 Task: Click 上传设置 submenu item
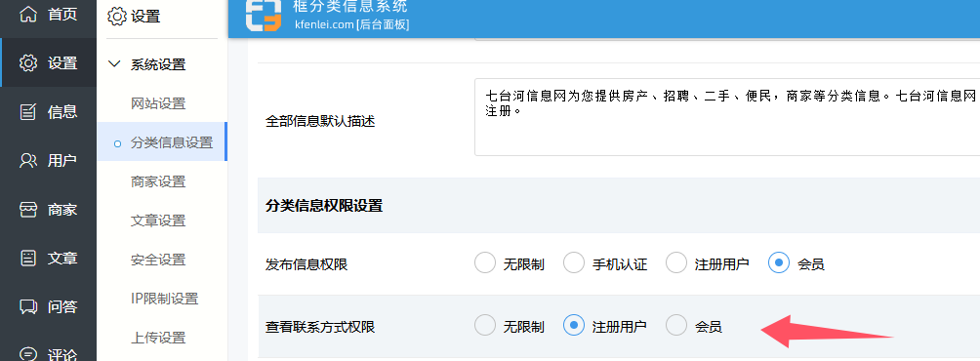click(x=158, y=338)
